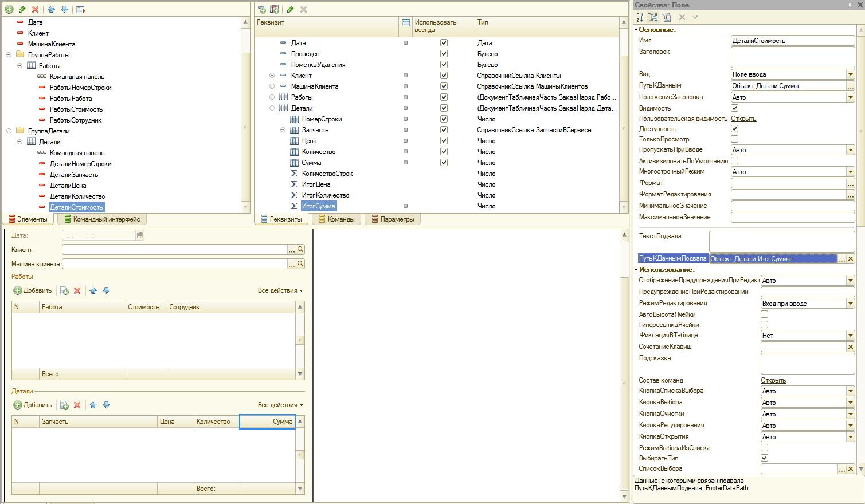Click the ellipsis button of the ПутьКДанным field
865x504 pixels.
851,86
